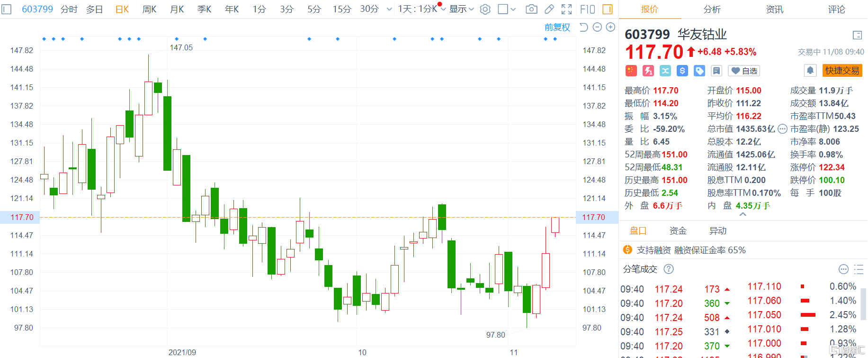The width and height of the screenshot is (868, 358).
Task: Open the notes bookmark icon
Action: coord(716,71)
